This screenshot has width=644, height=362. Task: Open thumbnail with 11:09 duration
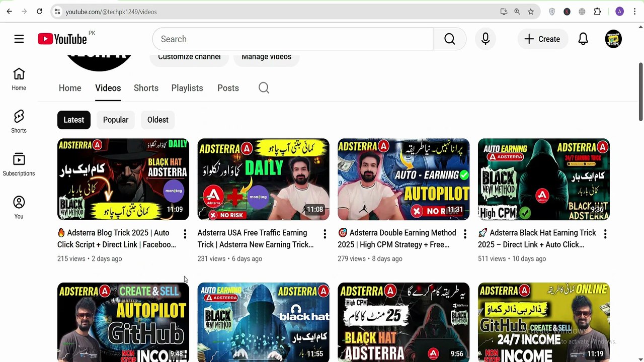coord(123,179)
